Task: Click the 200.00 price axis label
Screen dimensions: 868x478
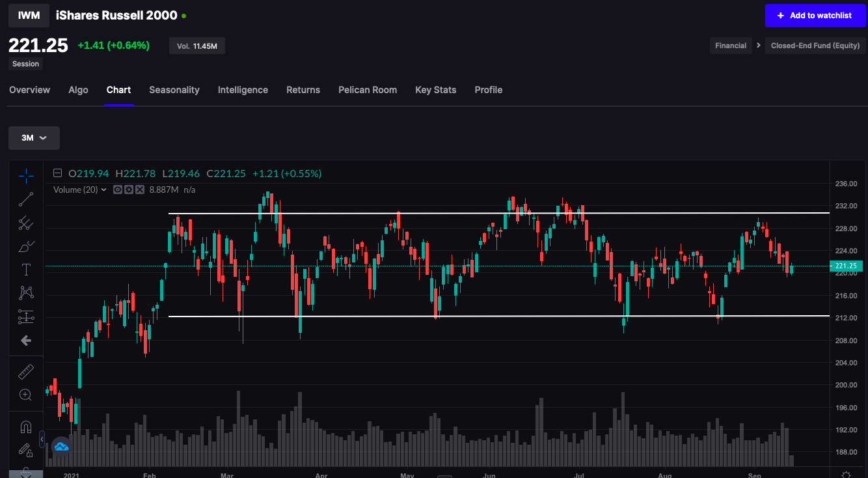Action: [846, 385]
